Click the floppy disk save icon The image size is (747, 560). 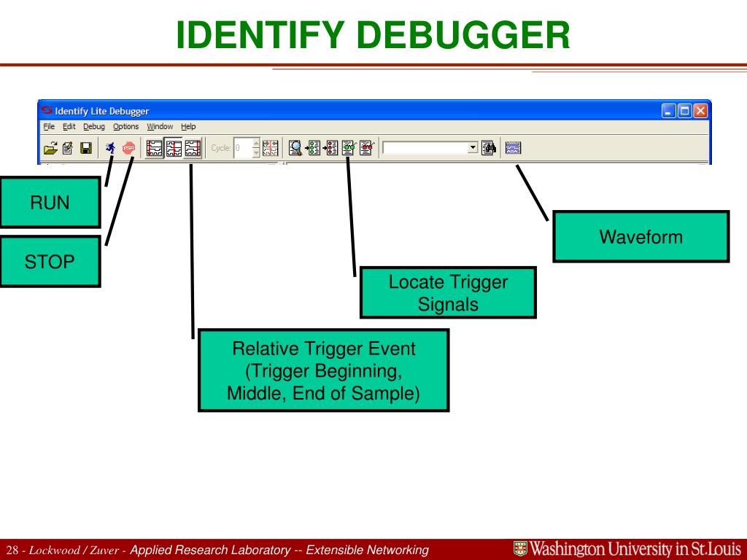click(86, 148)
